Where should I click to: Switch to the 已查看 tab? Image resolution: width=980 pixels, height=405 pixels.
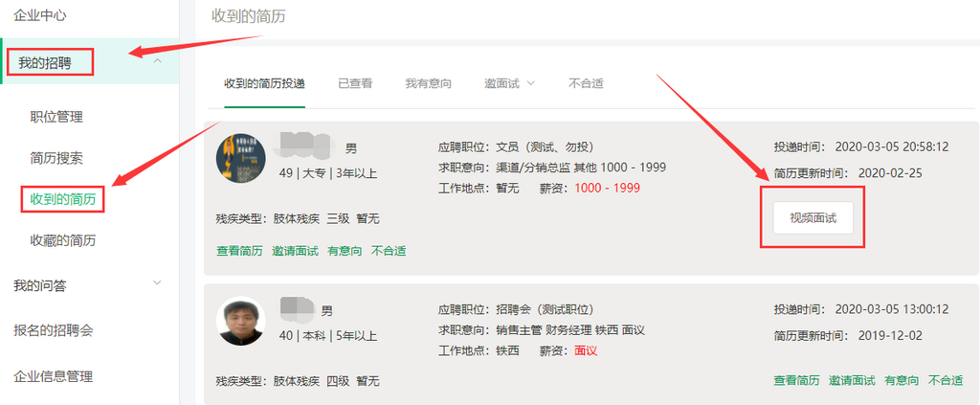[355, 84]
